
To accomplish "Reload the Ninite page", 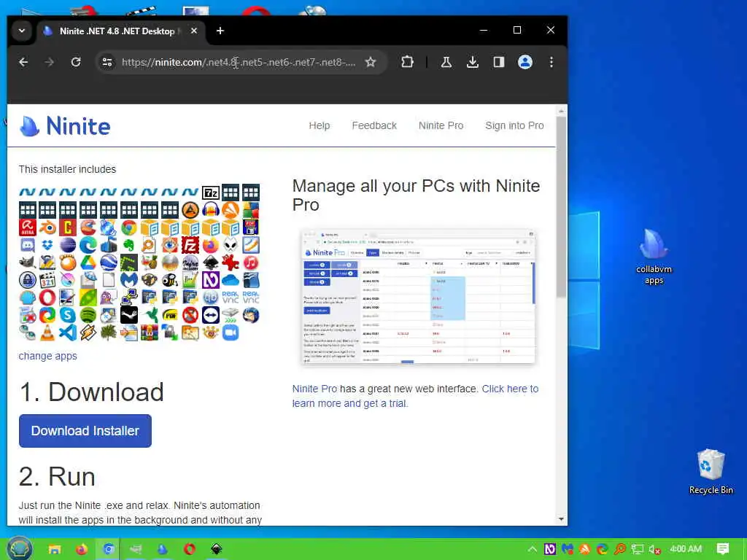I will click(76, 63).
